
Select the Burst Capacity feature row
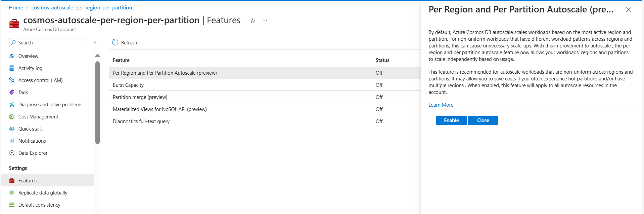click(x=128, y=85)
